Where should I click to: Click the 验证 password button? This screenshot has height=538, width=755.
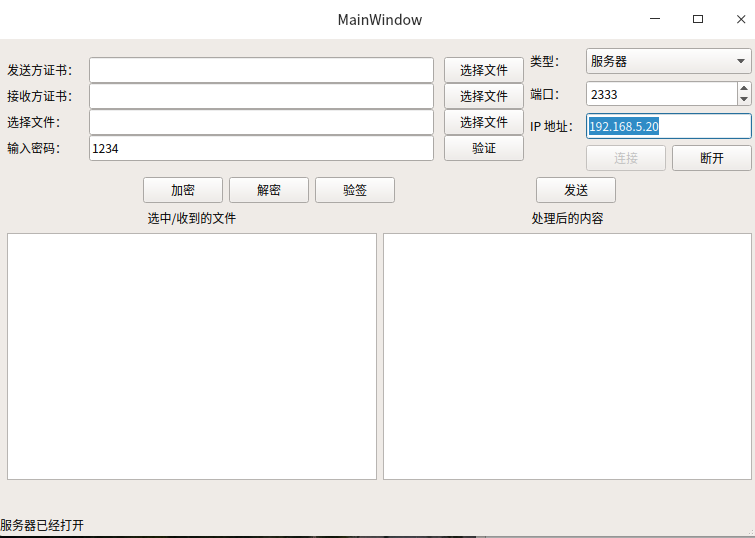pos(483,148)
